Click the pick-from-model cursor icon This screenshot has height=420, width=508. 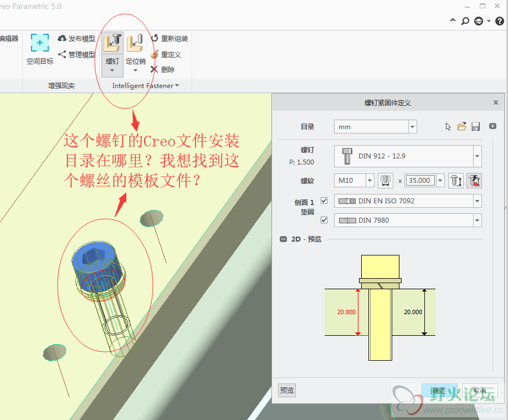point(448,127)
